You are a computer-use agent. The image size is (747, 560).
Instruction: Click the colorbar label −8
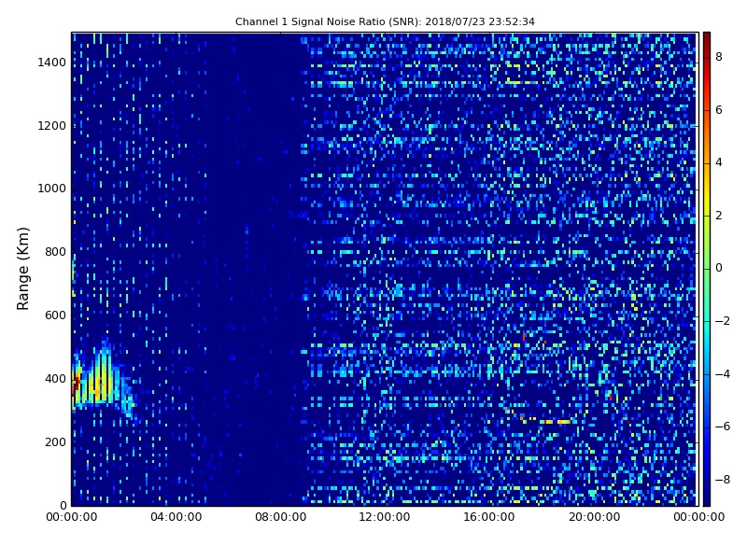(722, 480)
